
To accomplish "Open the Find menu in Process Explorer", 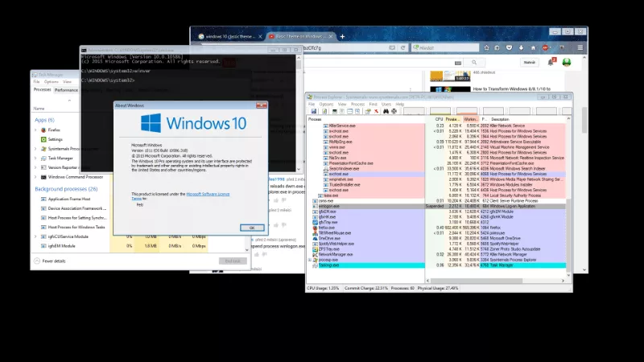I will point(373,105).
